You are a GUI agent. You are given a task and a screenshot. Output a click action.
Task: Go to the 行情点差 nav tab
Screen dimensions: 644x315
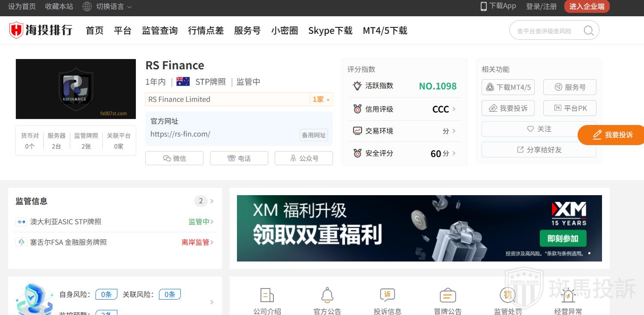point(206,30)
